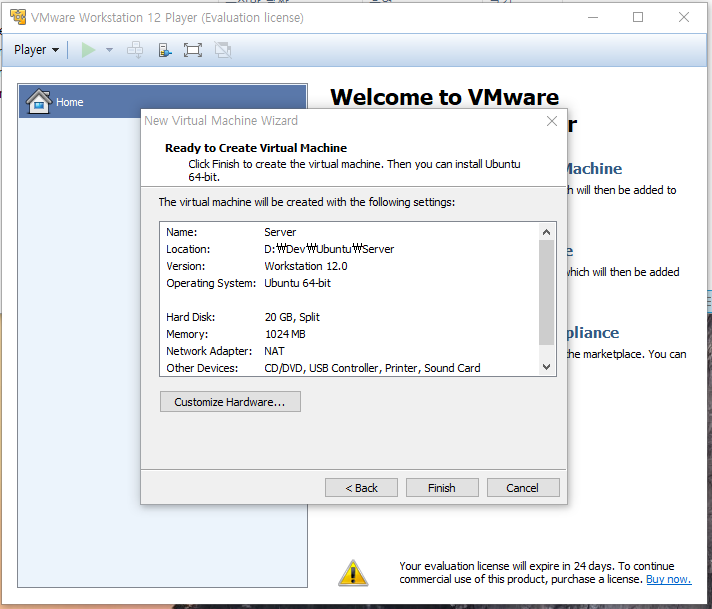The width and height of the screenshot is (712, 609).
Task: Click the Manage virtual machine settings icon
Action: click(x=164, y=50)
